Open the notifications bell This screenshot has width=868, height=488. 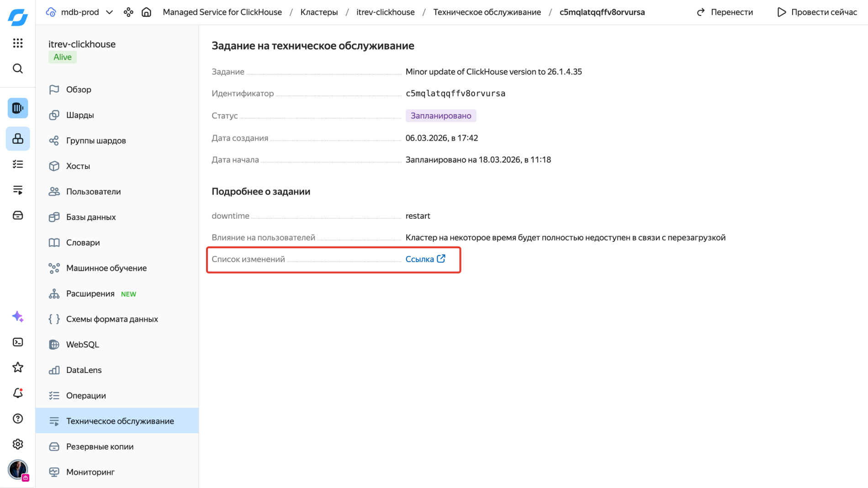pos(17,393)
